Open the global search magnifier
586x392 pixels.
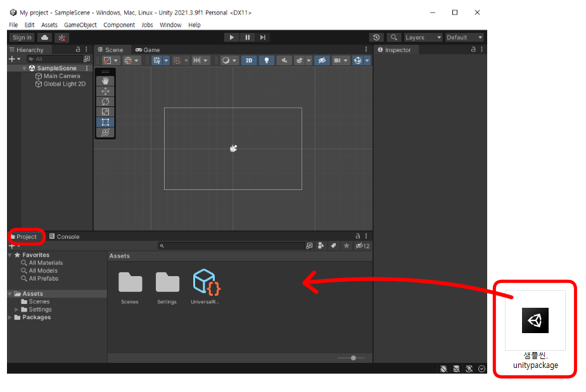393,37
